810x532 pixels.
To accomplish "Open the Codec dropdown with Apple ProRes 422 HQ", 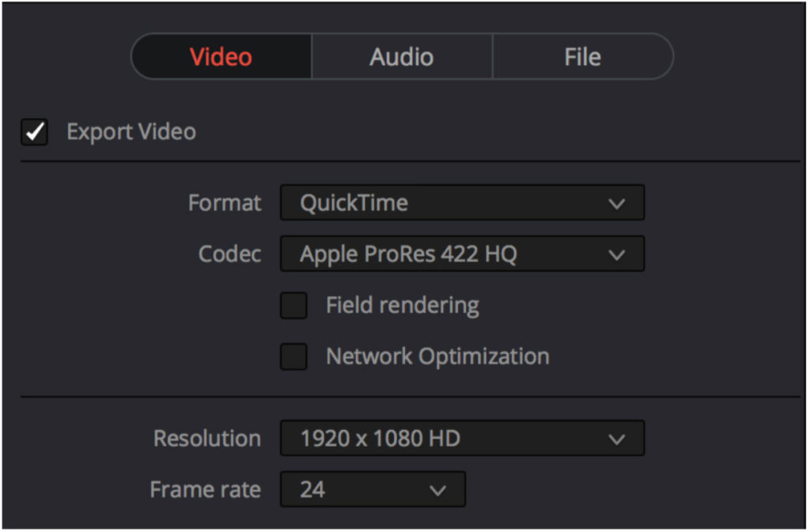I will tap(462, 254).
